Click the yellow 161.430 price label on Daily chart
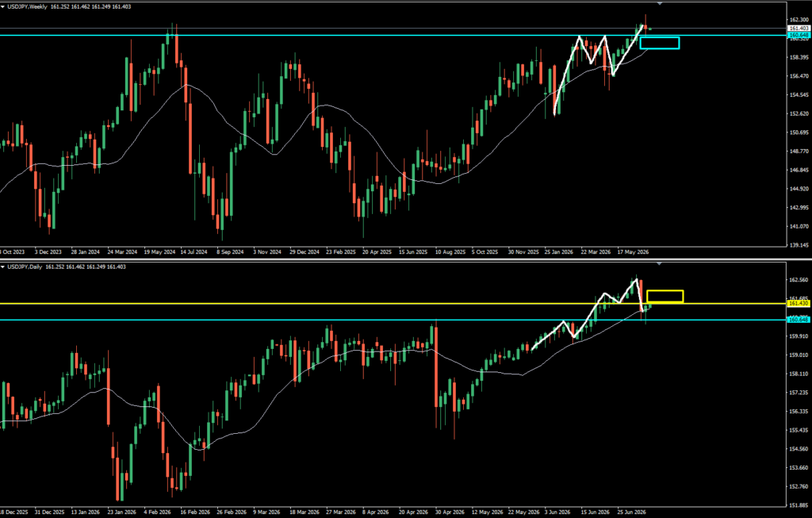Screen dimensions: 812x518 [x=799, y=303]
